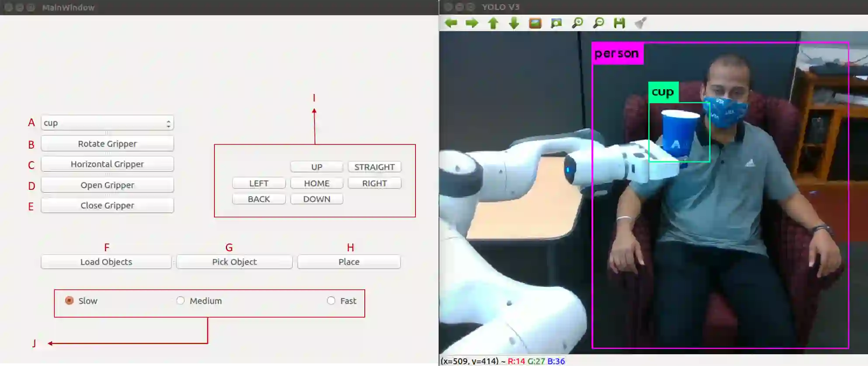The height and width of the screenshot is (366, 868).
Task: Open the cup object dropdown
Action: (107, 123)
